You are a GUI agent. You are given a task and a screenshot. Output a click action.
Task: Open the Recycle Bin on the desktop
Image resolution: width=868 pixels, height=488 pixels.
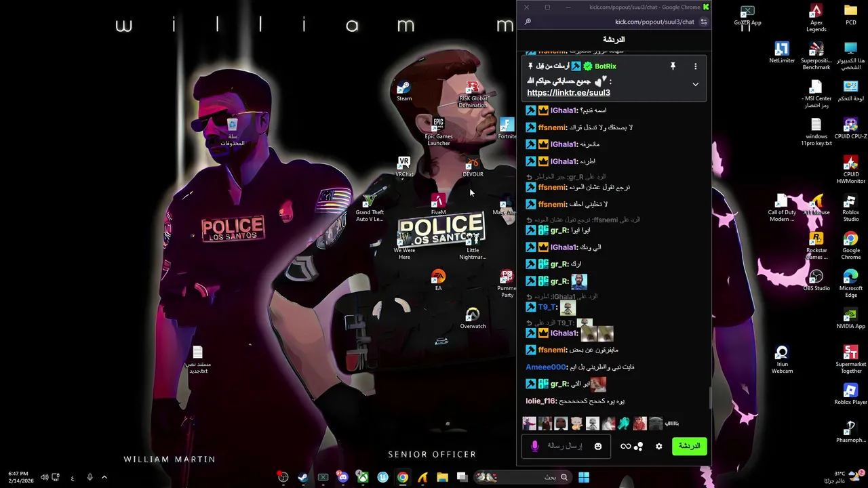point(232,132)
